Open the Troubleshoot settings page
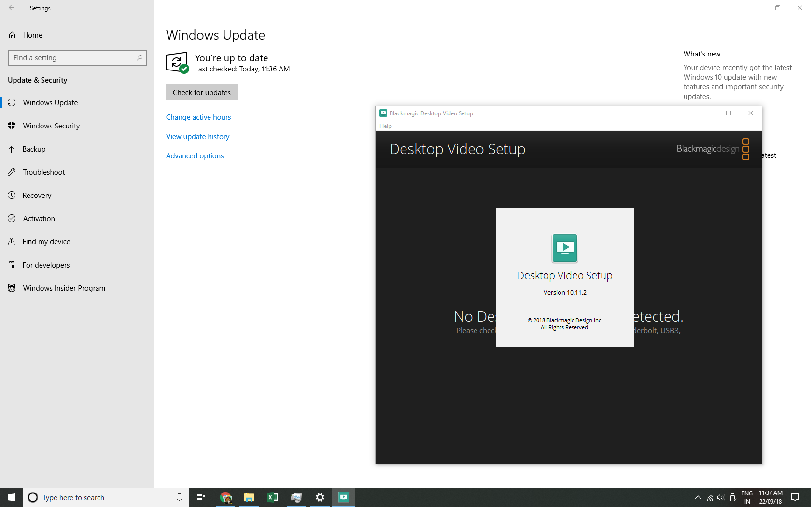Viewport: 812px width, 507px height. pos(77,172)
